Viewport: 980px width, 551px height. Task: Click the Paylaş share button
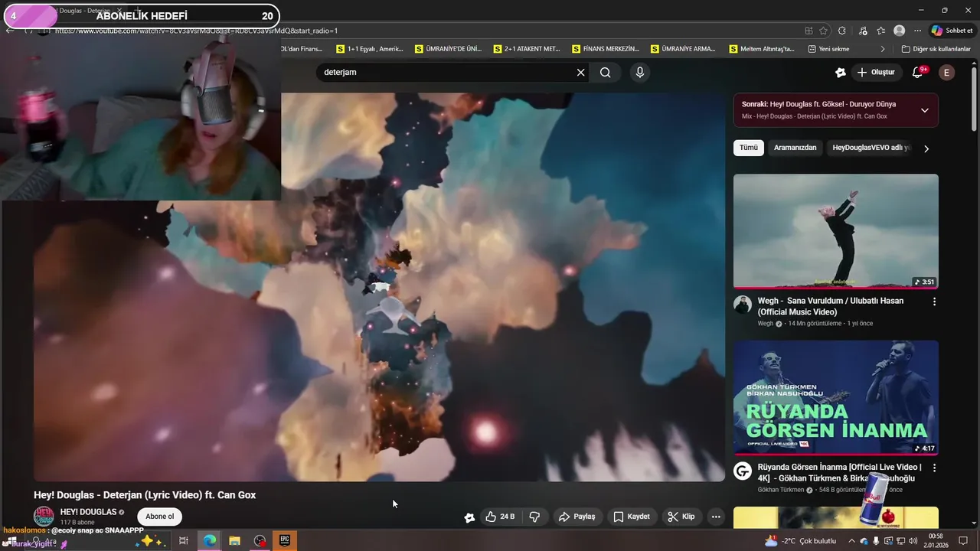577,517
